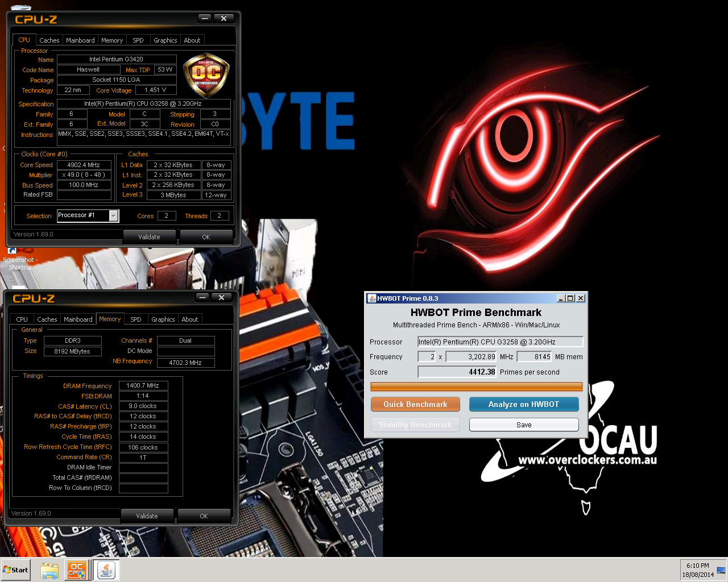Screen dimensions: 728x582
Task: Click Validate in top CPU-Z window
Action: [149, 237]
